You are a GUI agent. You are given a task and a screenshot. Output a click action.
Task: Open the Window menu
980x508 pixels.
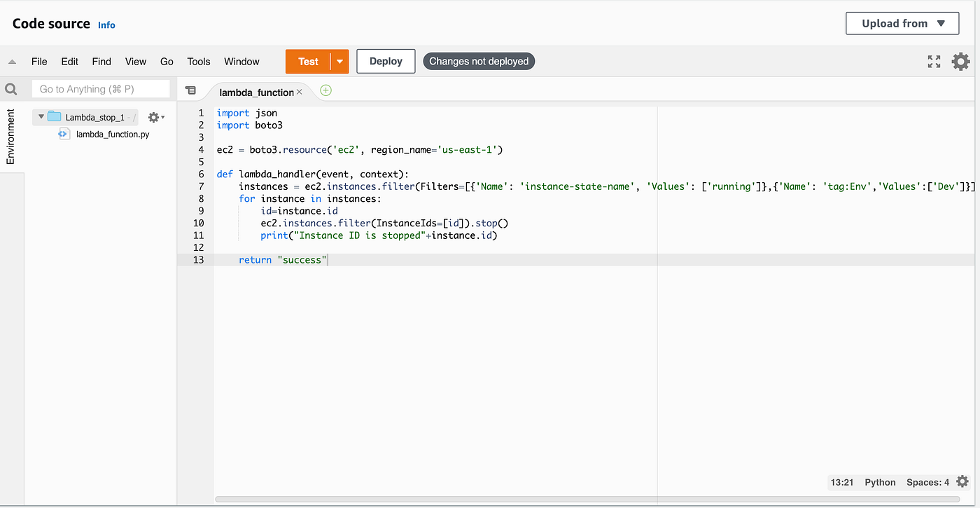(242, 62)
